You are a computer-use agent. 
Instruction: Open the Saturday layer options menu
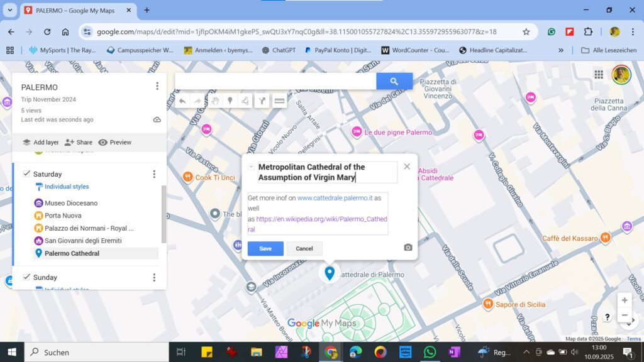click(154, 174)
